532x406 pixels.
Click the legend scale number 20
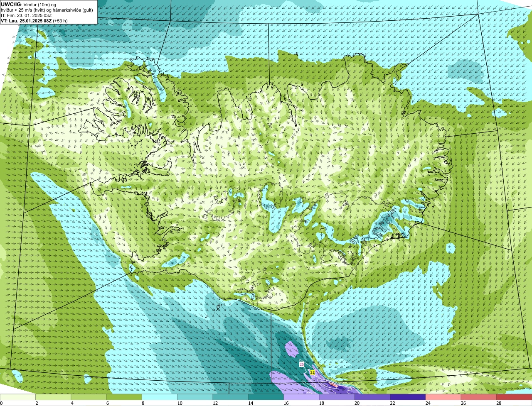coord(357,403)
